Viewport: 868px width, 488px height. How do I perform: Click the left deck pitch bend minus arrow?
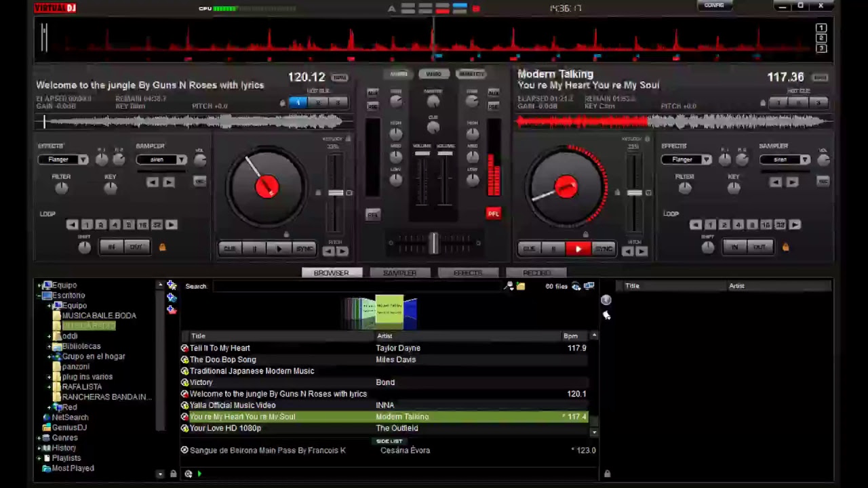[328, 251]
